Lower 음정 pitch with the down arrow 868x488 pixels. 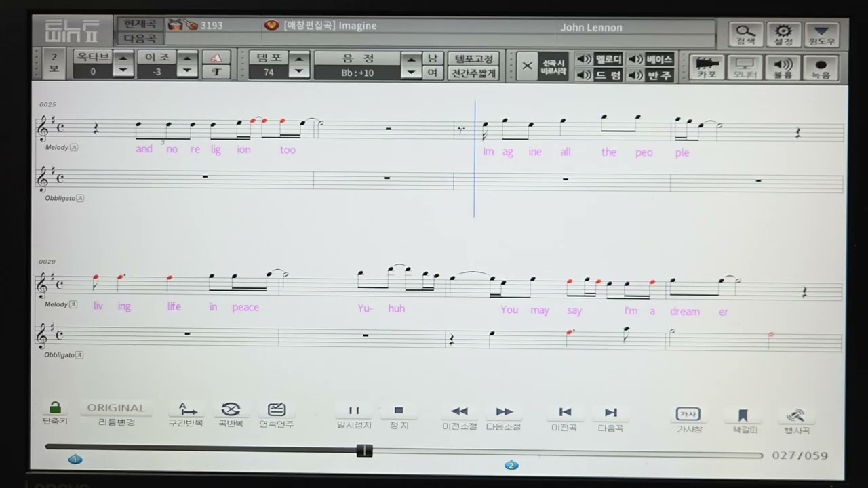coord(411,73)
